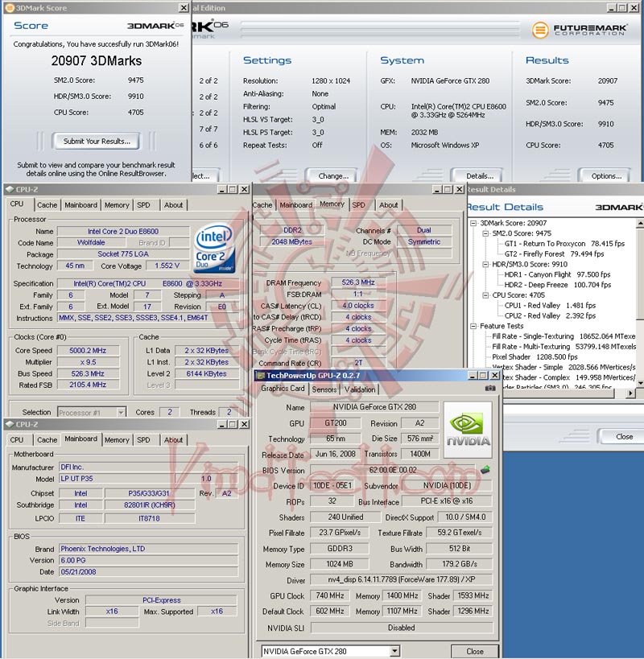The height and width of the screenshot is (659, 644).
Task: Open the SPD tab in upper CPU-Z
Action: [x=143, y=205]
